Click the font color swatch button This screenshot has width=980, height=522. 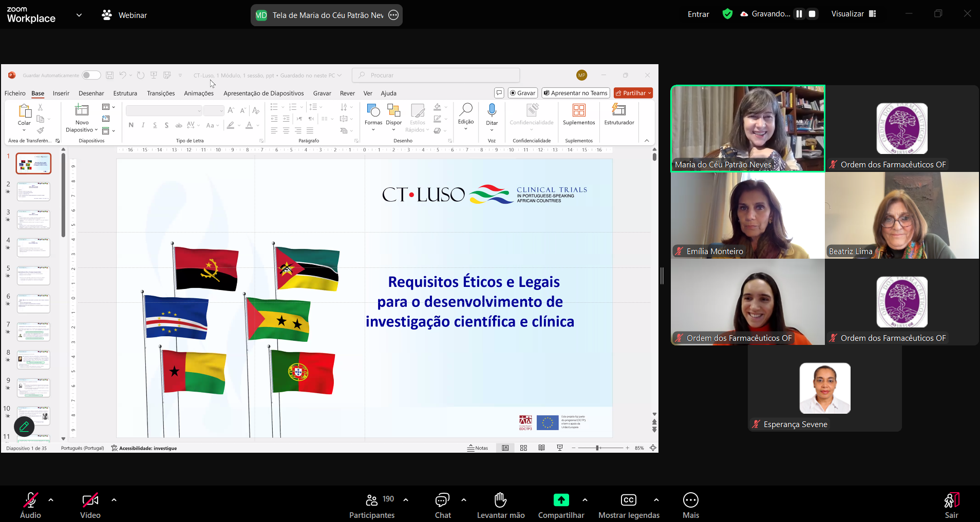click(249, 125)
